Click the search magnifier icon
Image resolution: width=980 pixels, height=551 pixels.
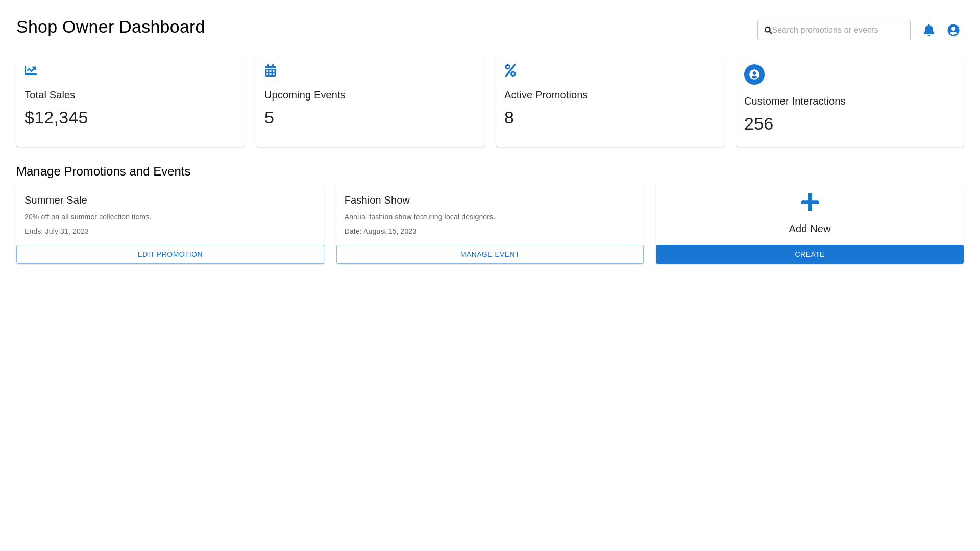[768, 30]
